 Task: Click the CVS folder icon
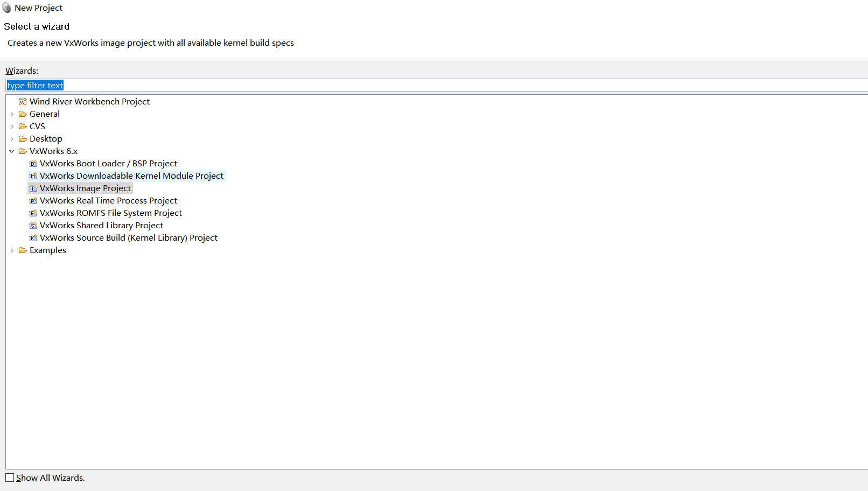(x=23, y=126)
